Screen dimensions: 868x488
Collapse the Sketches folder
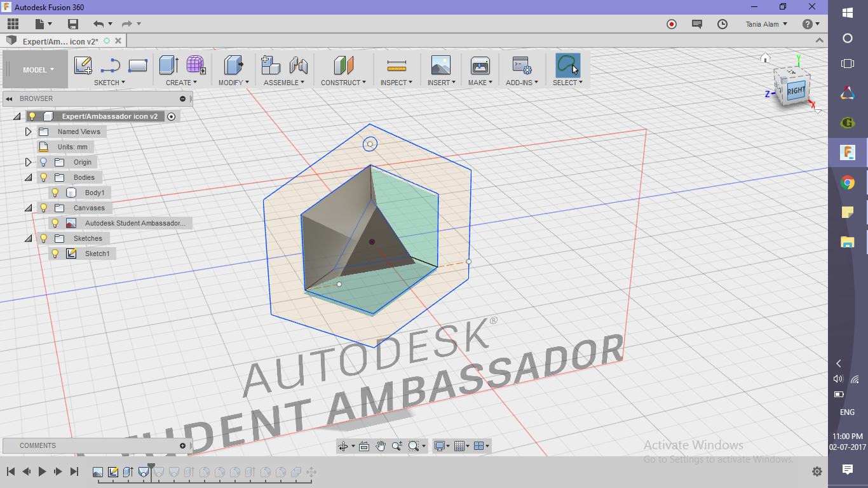pos(28,238)
